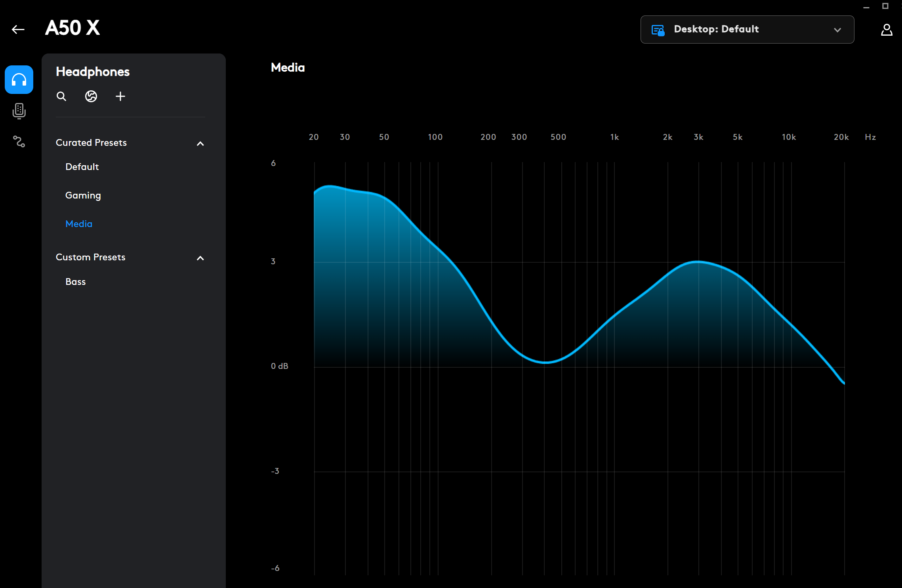Add a new preset with plus icon

tap(120, 96)
